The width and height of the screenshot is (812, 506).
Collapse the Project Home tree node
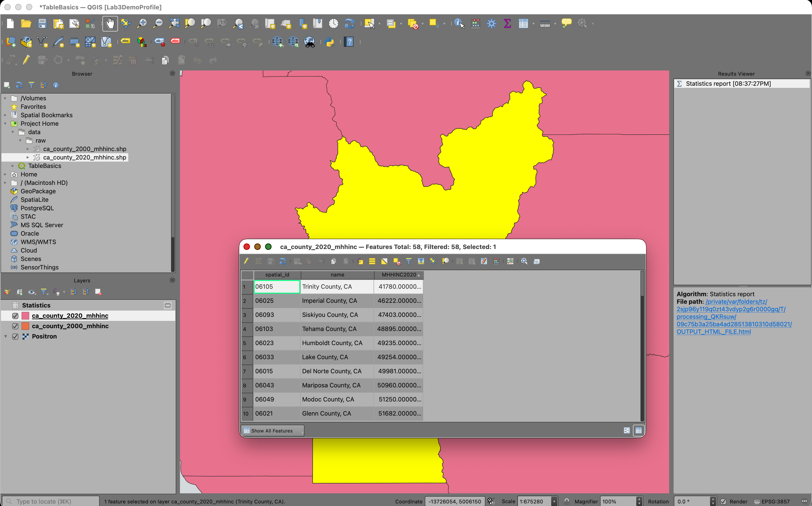click(5, 124)
